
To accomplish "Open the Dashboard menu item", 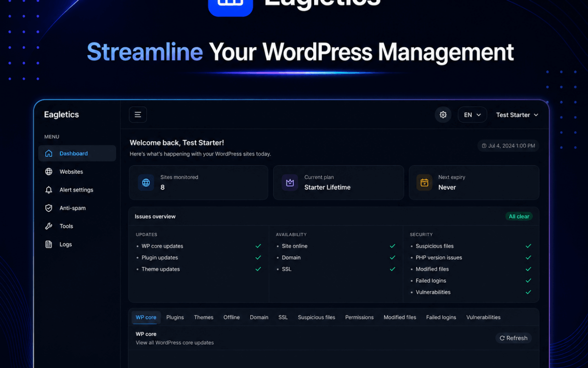I will point(77,154).
